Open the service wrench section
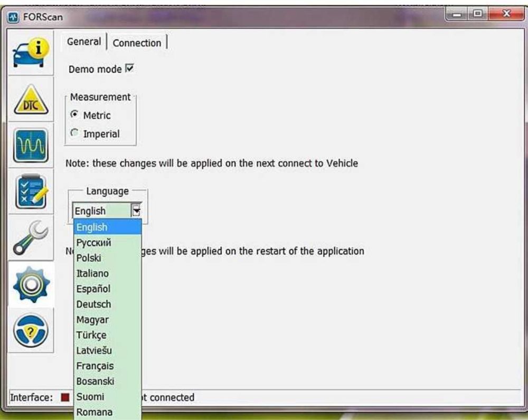The image size is (528, 420). 31,238
